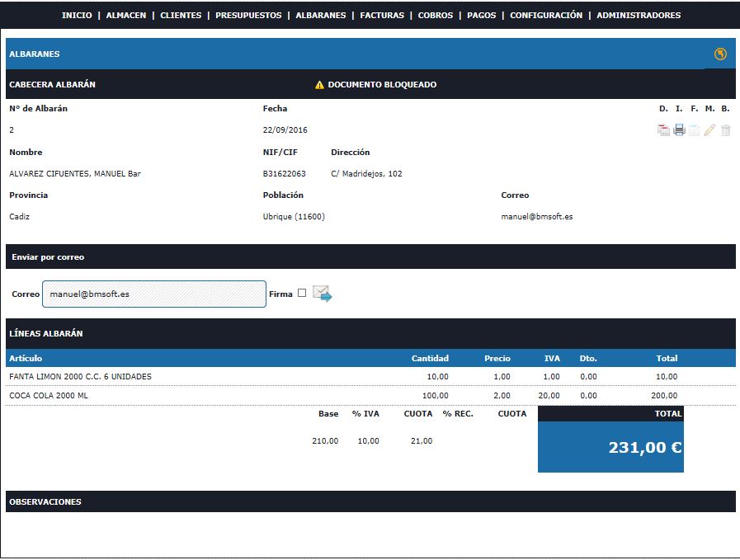Click the invoice (F.) document icon
Screen dimensions: 740x560
click(695, 129)
